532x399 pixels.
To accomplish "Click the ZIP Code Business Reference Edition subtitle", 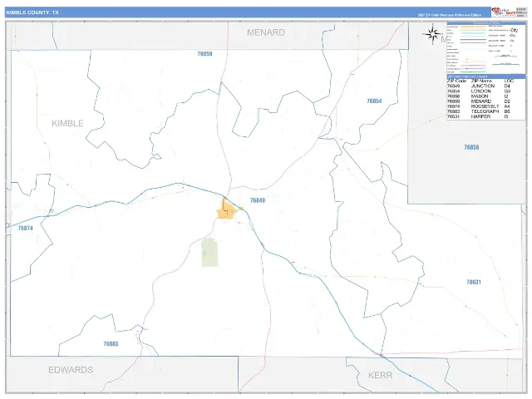I will 449,15.
